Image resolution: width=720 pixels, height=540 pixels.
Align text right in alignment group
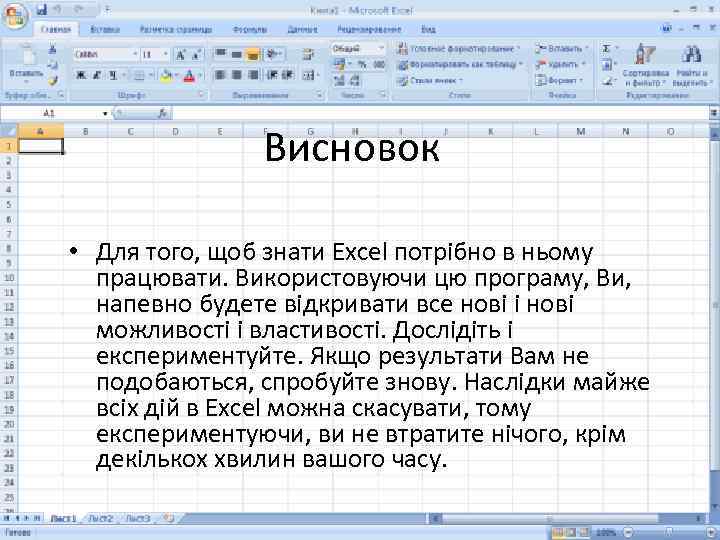(253, 74)
